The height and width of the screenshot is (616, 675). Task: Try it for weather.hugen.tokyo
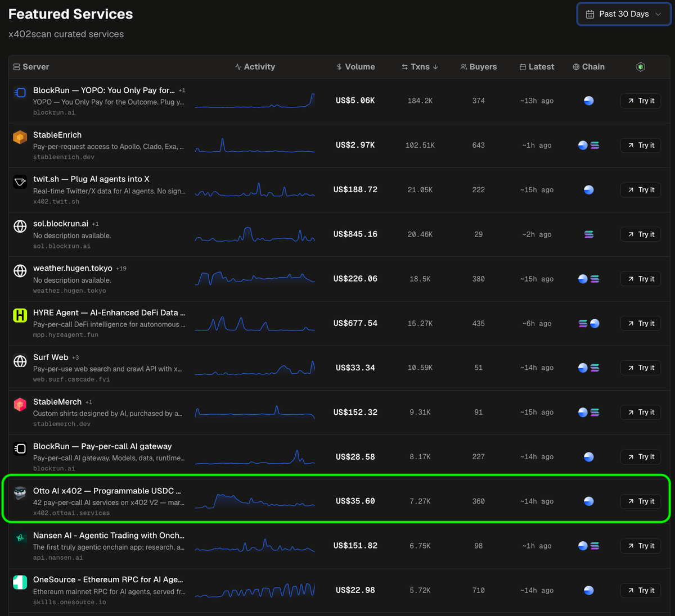[641, 279]
